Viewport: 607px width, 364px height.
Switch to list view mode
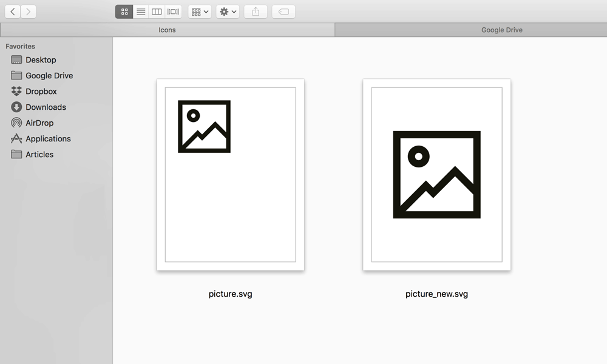(141, 12)
